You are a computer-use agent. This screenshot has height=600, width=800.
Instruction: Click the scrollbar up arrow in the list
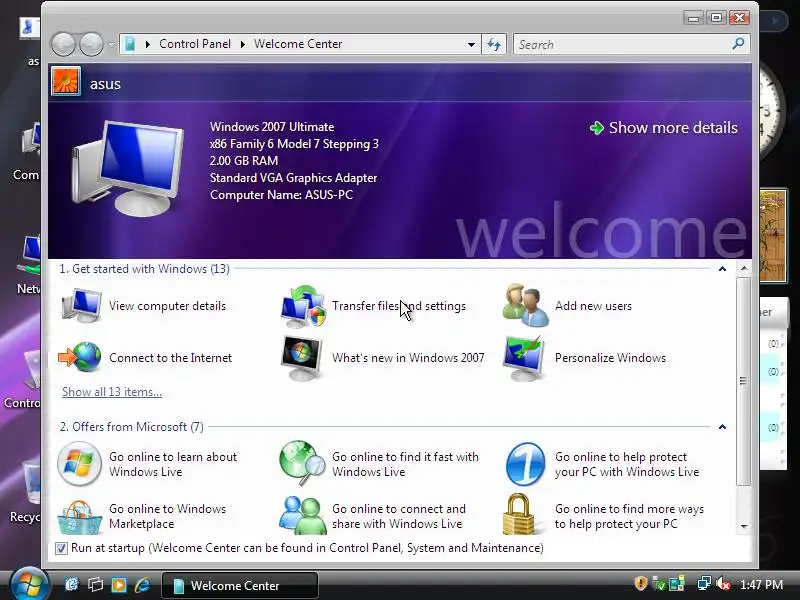click(744, 268)
